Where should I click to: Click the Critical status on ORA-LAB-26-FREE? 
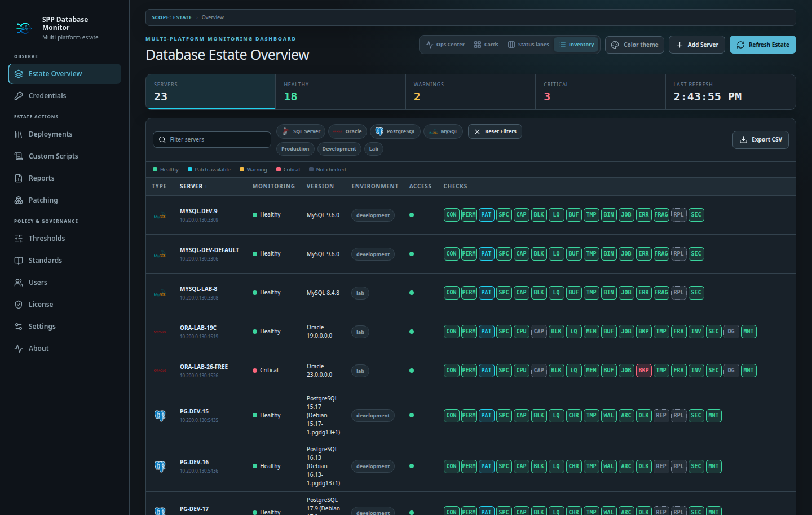point(266,371)
